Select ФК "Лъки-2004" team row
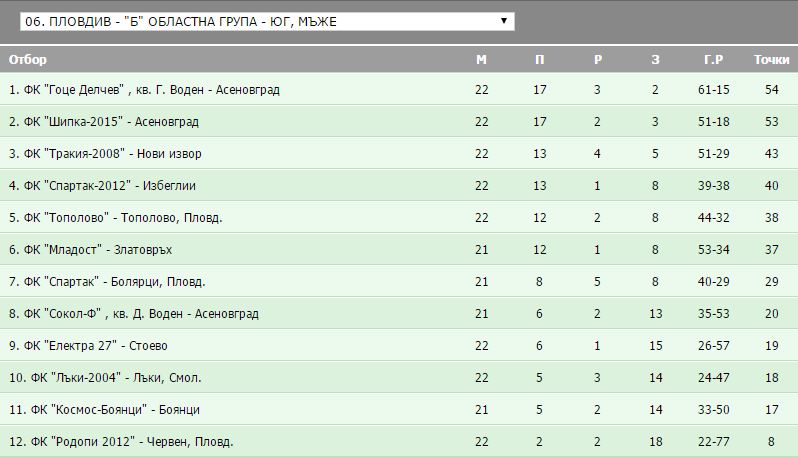 [105, 378]
